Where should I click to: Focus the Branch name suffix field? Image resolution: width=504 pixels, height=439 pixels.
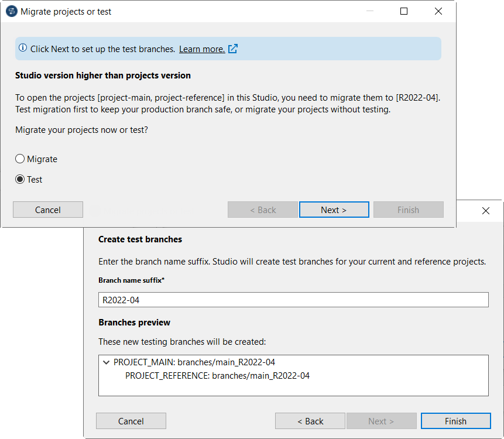[293, 300]
